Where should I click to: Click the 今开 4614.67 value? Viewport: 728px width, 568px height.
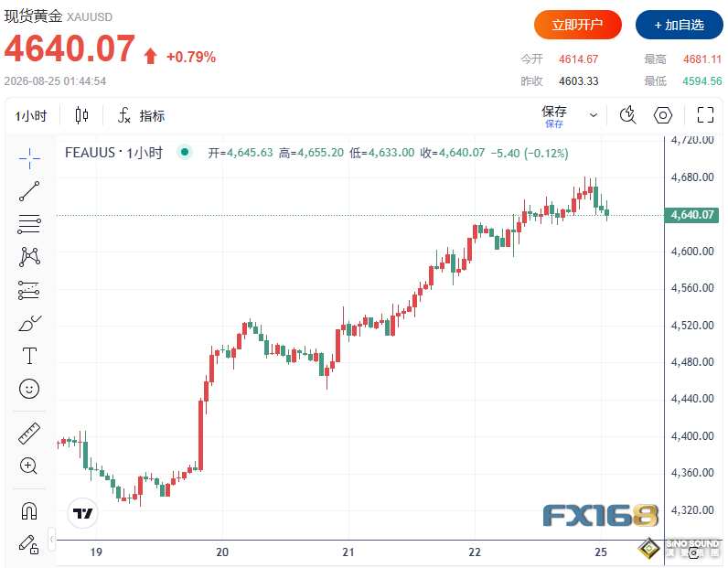tap(578, 59)
